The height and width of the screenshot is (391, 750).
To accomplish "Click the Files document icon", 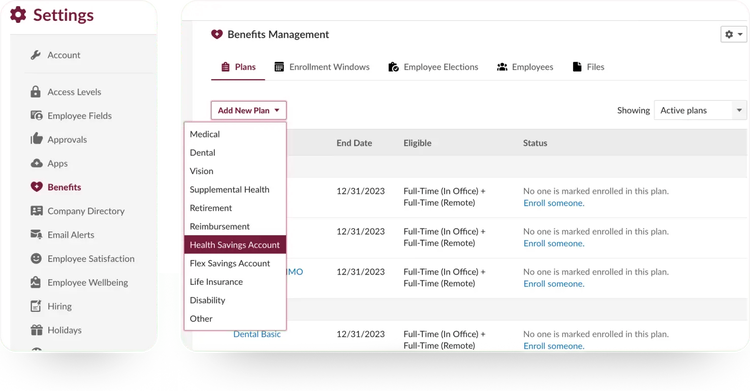I will pos(577,67).
